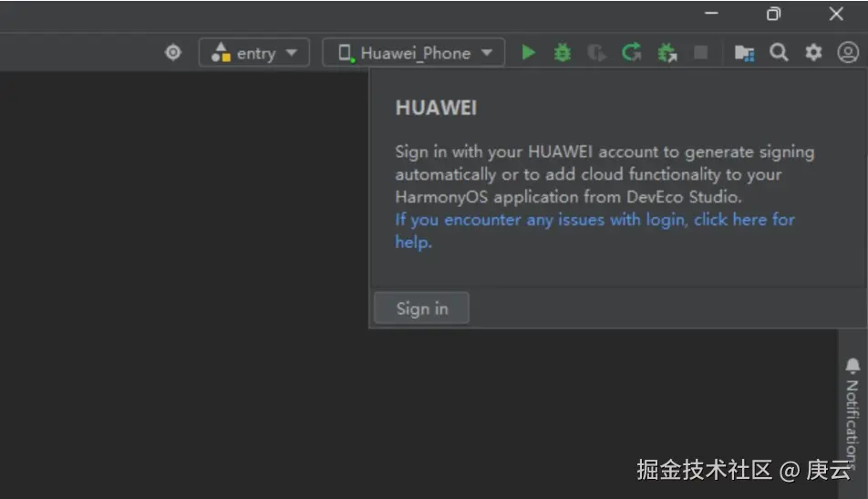Screen dimensions: 868x499
Task: Open the settings gear icon
Action: 813,53
